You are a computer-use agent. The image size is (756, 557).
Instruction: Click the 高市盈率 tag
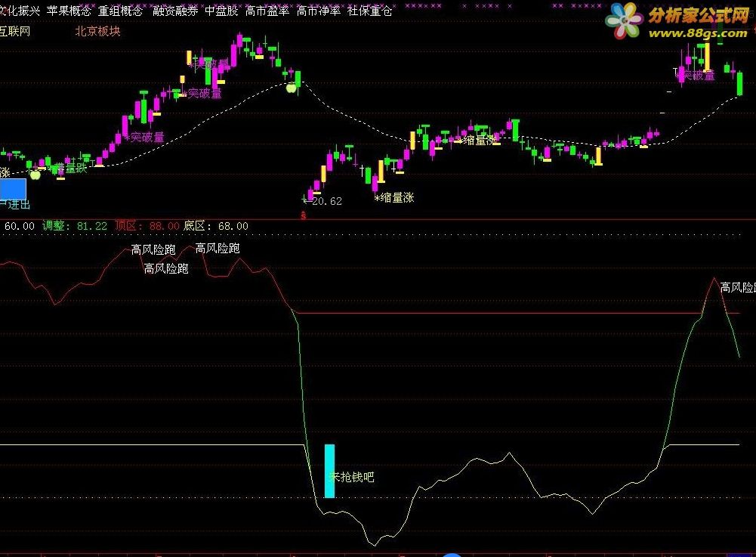coord(267,11)
